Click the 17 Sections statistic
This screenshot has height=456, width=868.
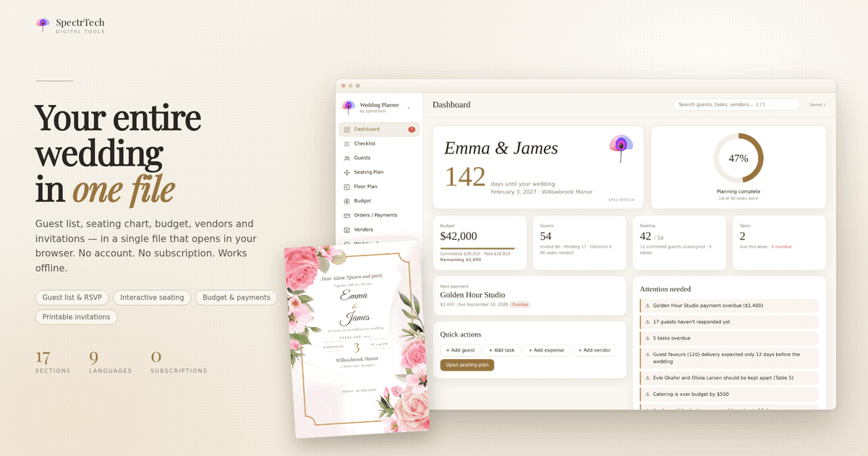(x=53, y=361)
